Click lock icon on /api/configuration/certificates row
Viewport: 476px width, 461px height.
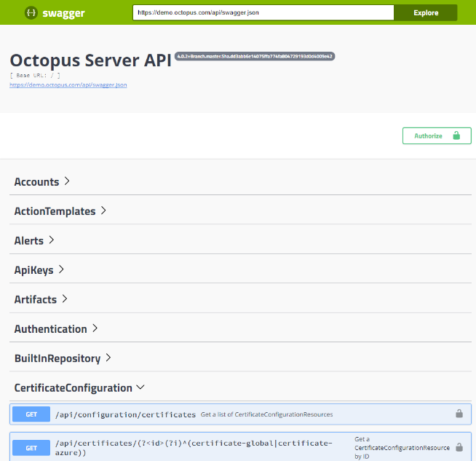(459, 414)
